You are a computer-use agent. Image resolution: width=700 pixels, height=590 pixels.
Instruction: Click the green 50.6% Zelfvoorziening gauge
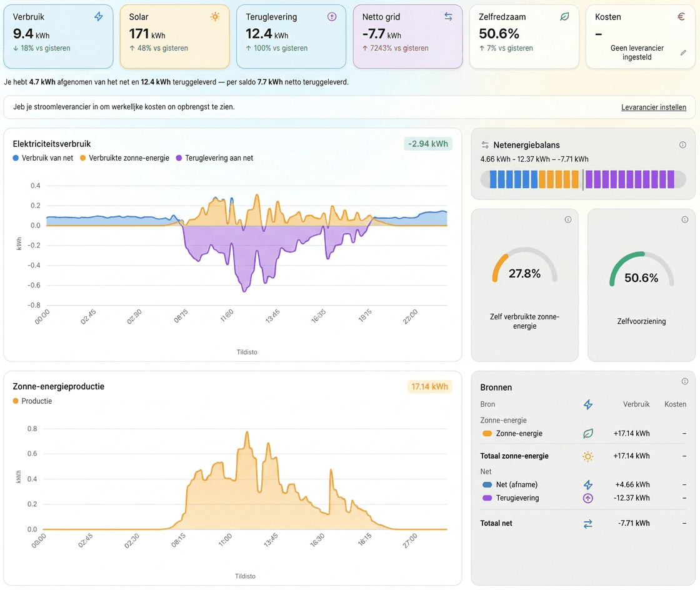coord(641,269)
